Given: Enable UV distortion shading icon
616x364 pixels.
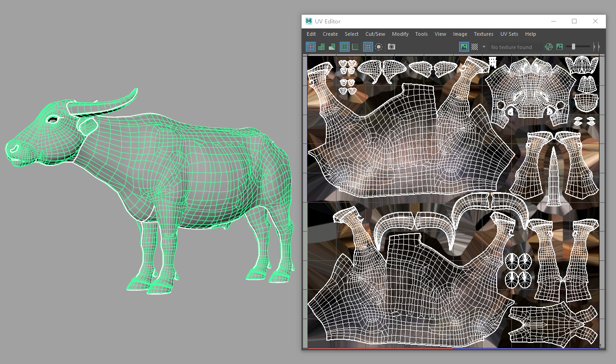Looking at the screenshot, I should click(331, 47).
